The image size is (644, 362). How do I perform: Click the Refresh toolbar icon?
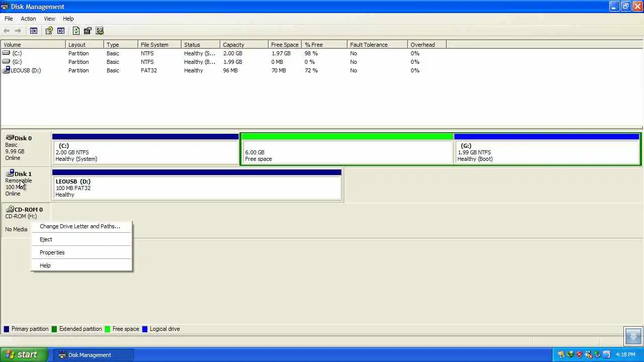pos(76,31)
